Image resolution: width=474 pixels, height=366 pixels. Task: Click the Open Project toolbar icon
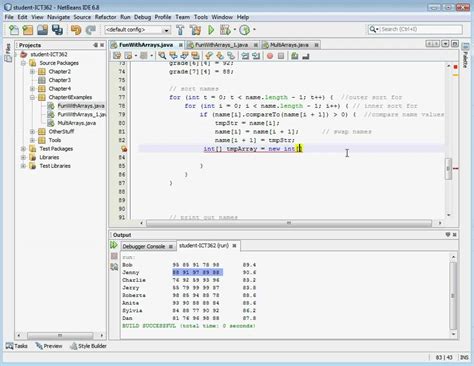(43, 30)
